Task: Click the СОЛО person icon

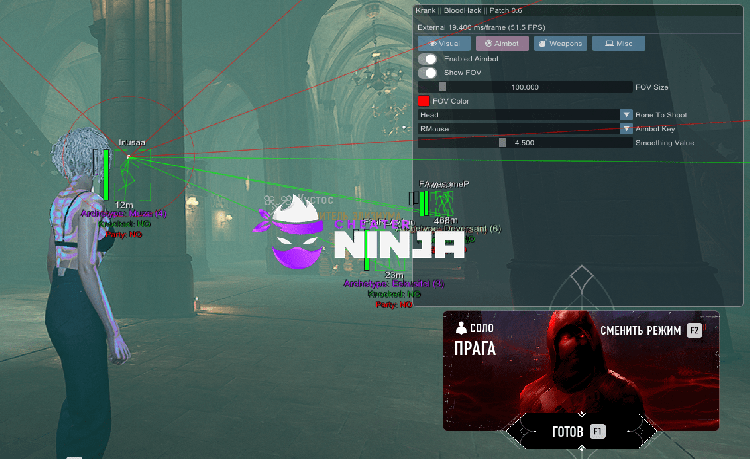Action: coord(461,328)
